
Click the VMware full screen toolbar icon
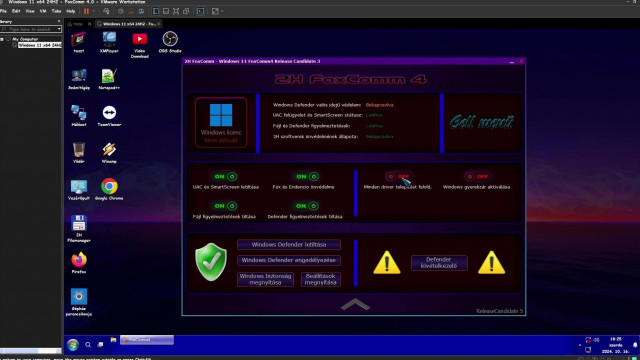pos(176,11)
